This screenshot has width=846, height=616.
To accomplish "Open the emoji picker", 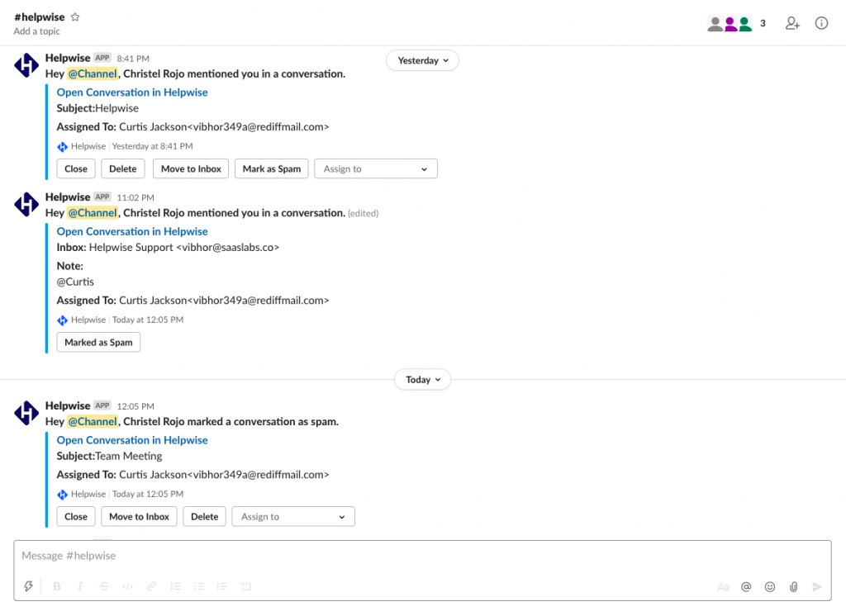I will [x=770, y=586].
